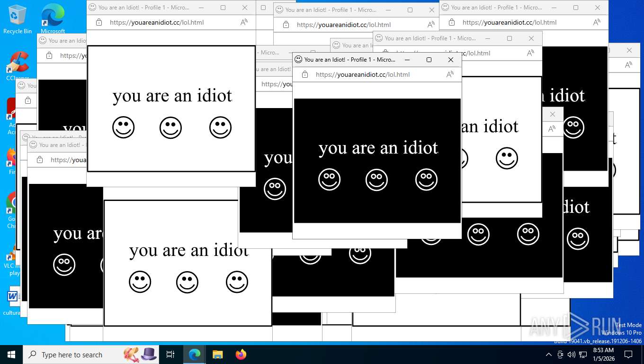Open the Recycle Bin desktop icon
This screenshot has height=364, width=644.
click(x=18, y=19)
